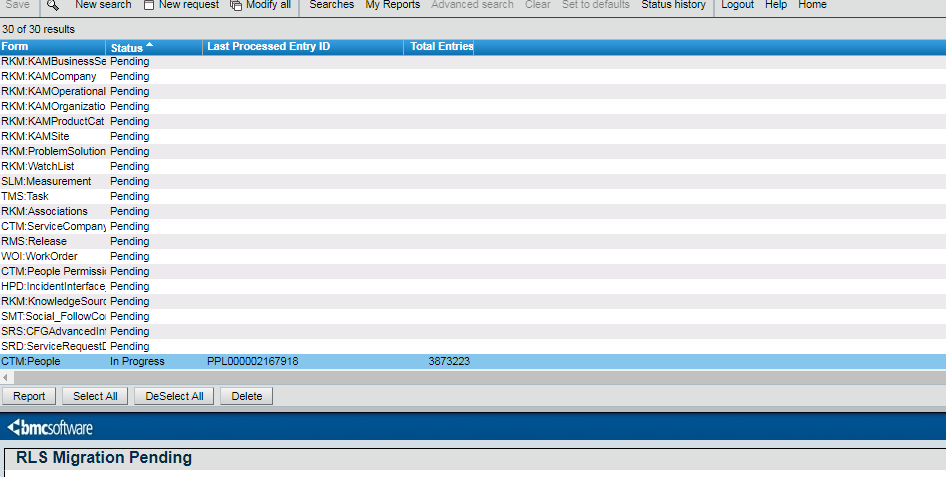The height and width of the screenshot is (477, 946).
Task: Toggle the Status column sort arrow
Action: coord(150,46)
